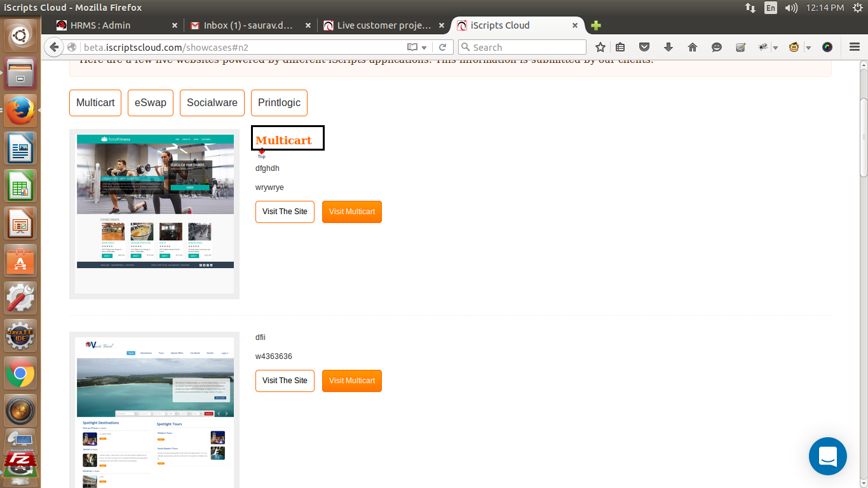The width and height of the screenshot is (868, 488).
Task: Expand the dropdown arrow beside the spider icon
Action: pos(775,48)
